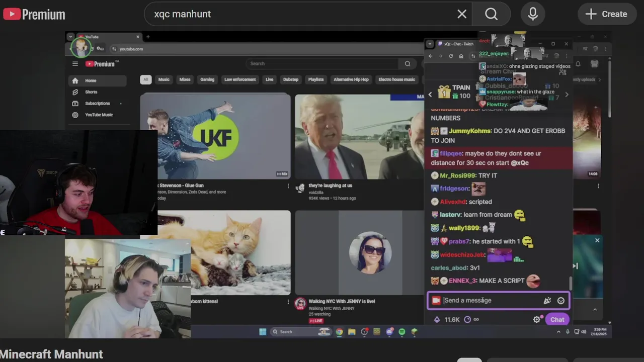Click username 'Mr_Rosi999' in chat

[x=458, y=175]
